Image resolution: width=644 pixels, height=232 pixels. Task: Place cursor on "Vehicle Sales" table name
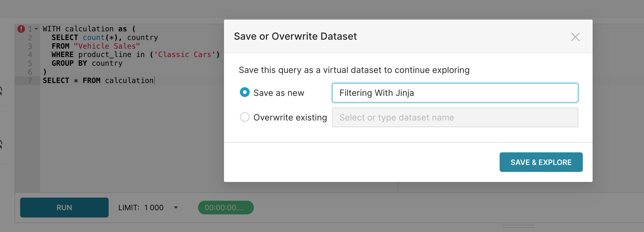[x=107, y=46]
